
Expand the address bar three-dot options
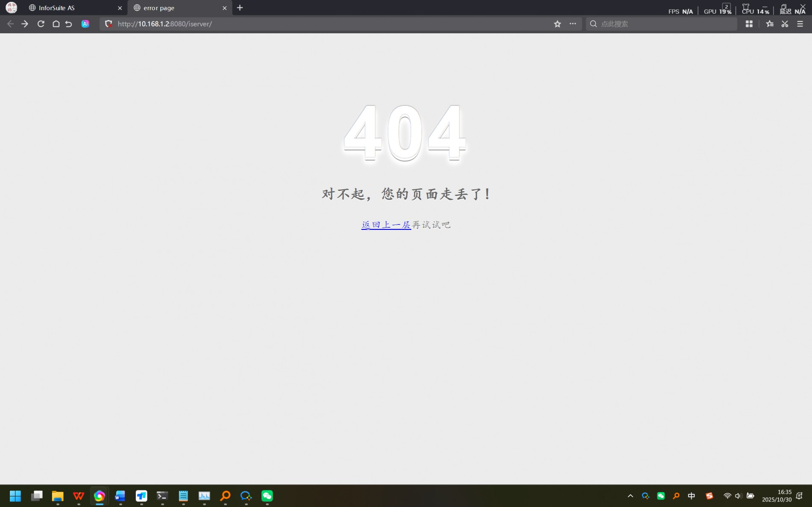click(573, 24)
